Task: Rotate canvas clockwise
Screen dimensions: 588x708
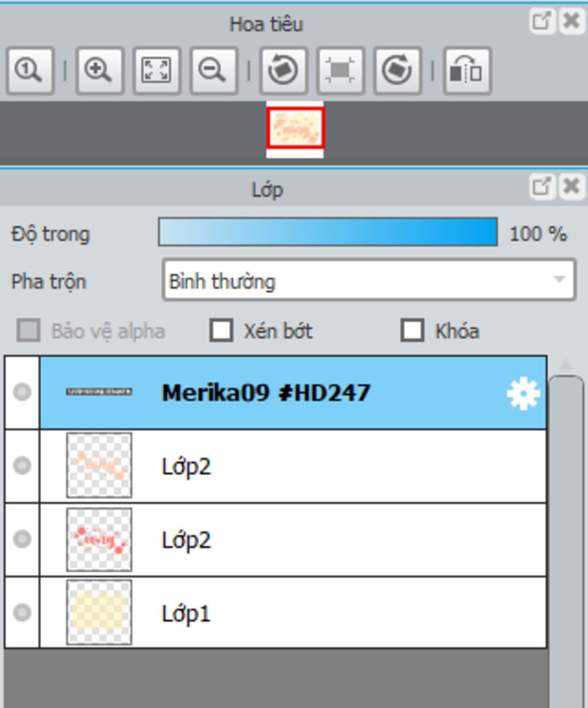Action: point(397,71)
